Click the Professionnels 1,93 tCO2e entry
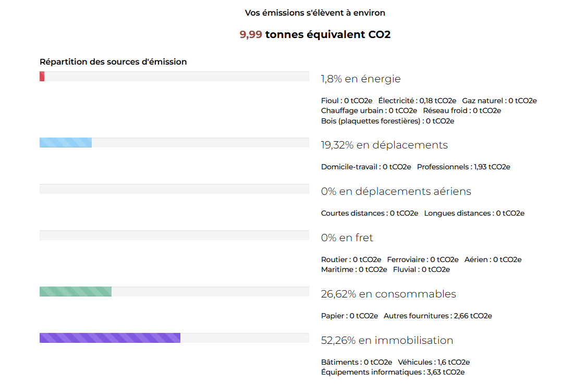588x385 pixels. point(463,167)
